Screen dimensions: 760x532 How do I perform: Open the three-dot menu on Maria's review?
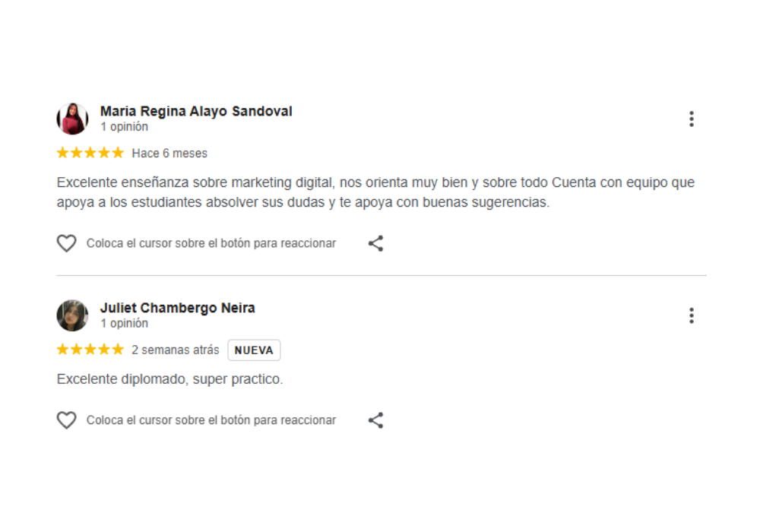(691, 119)
